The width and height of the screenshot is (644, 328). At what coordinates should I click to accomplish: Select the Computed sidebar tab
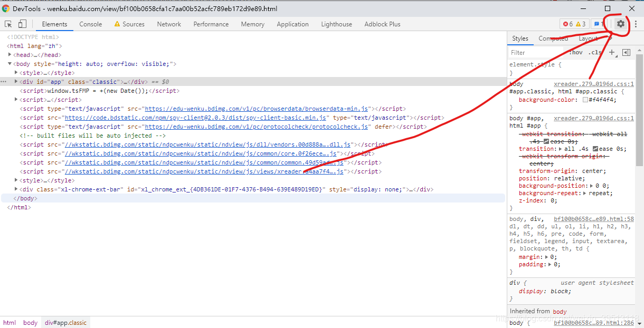[x=553, y=38]
